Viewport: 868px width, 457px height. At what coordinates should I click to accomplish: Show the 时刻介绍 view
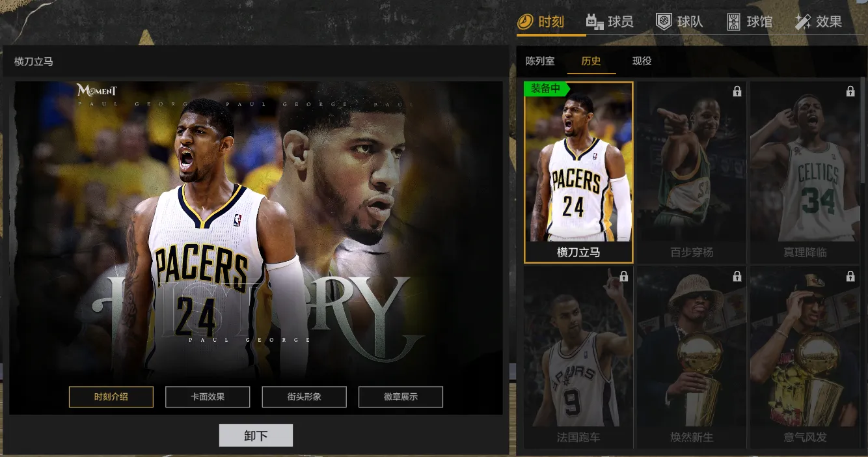[x=111, y=396]
